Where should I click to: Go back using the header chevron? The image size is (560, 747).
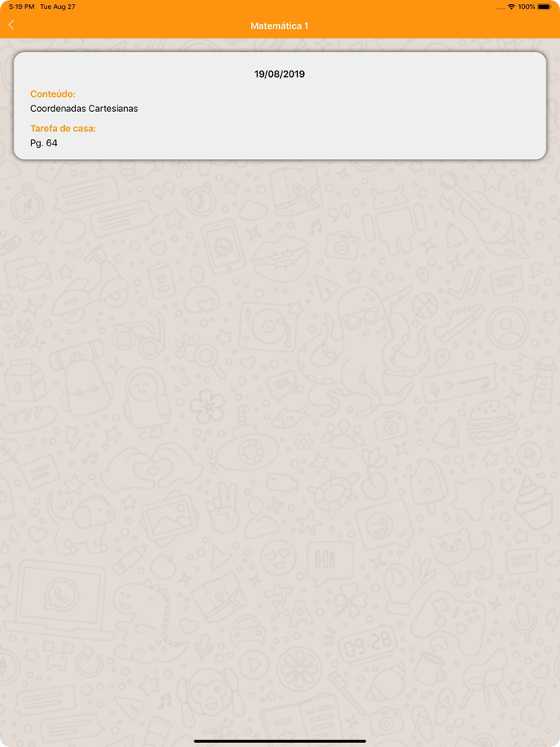(x=11, y=26)
